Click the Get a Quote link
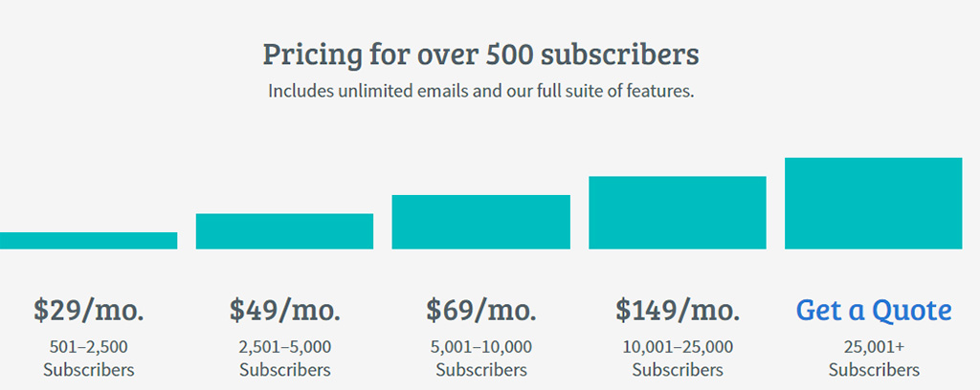This screenshot has height=390, width=980. click(874, 310)
